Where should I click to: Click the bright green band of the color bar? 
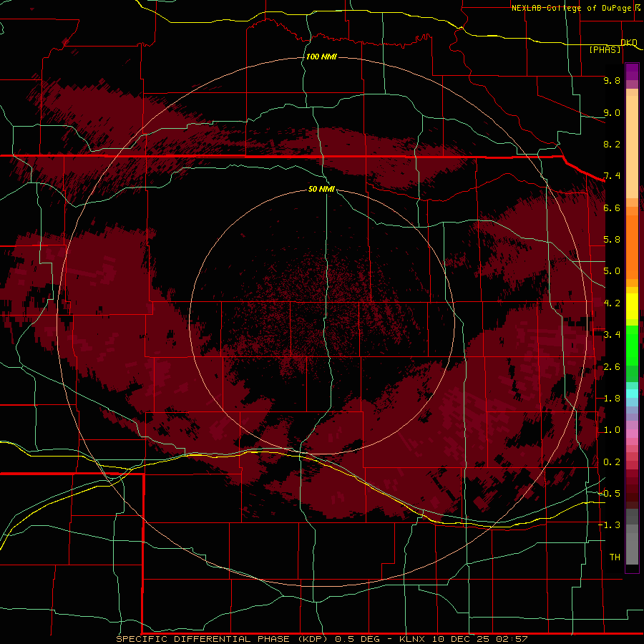[x=632, y=345]
